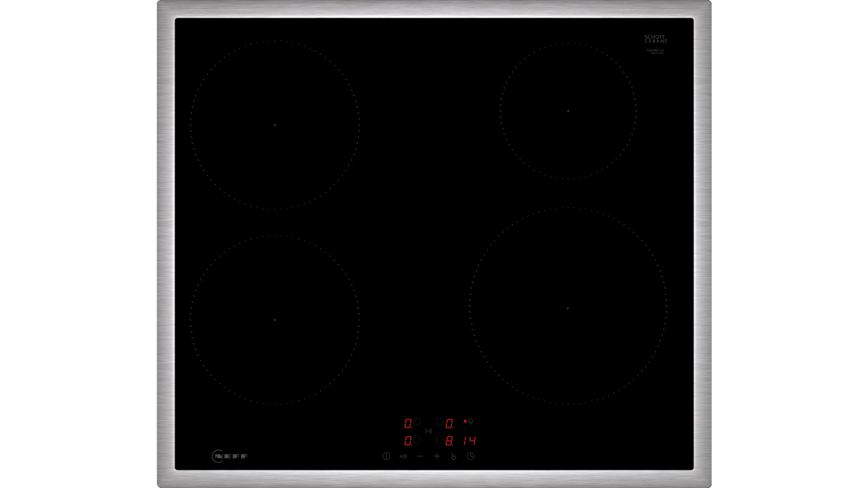This screenshot has height=488, width=868.
Task: Select the rear-left zone dotted-circle selector
Action: pos(417,421)
